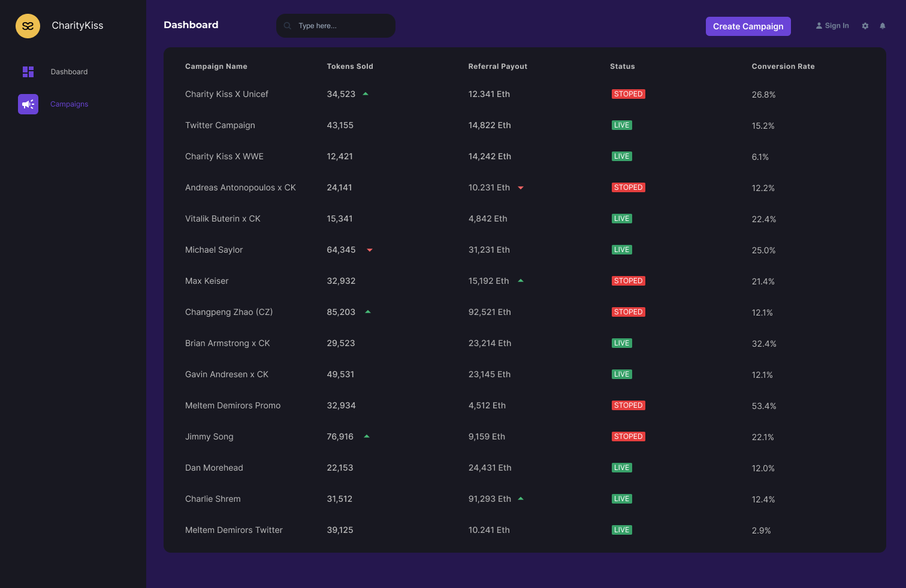Screen dimensions: 906x588
Task: Click LIVE badge for Gavin Andresen x CK
Action: click(x=621, y=374)
